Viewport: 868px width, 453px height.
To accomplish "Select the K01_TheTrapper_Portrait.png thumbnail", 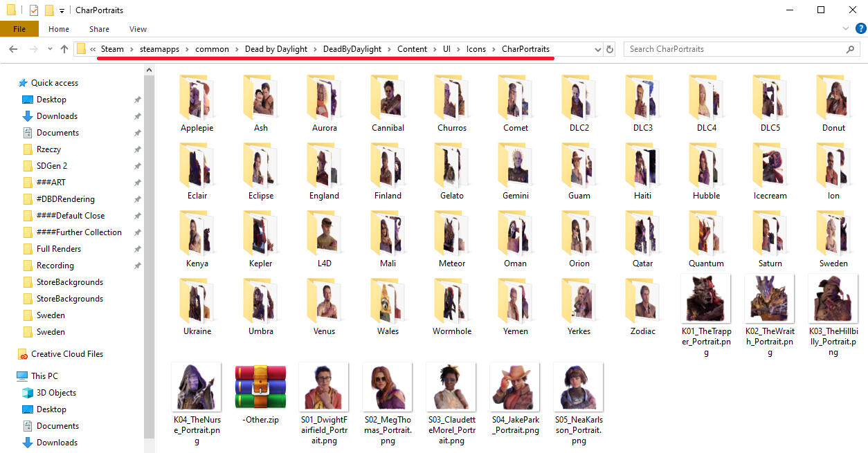I will click(x=706, y=299).
